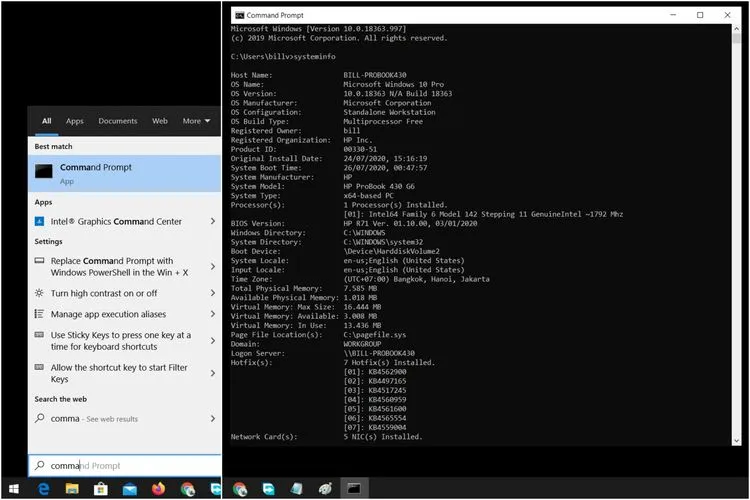The image size is (750, 500).
Task: Select the active Command Prompt taskbar icon
Action: (x=354, y=489)
